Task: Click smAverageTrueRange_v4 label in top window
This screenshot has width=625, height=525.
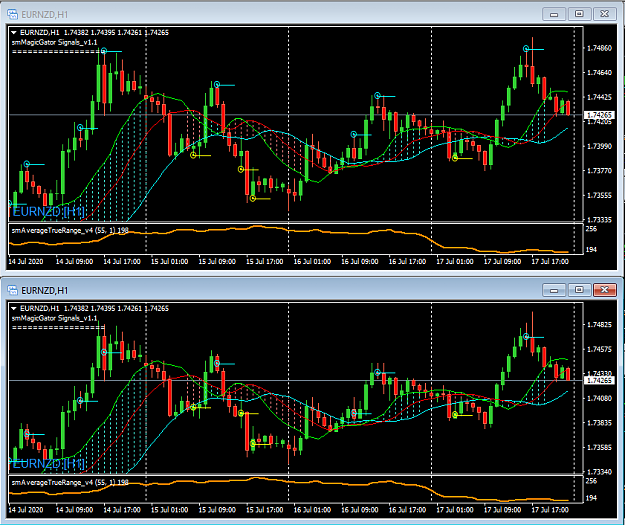Action: tap(70, 230)
